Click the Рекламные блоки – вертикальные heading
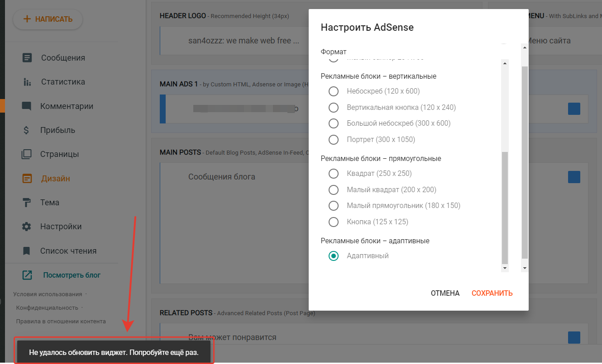602x364 pixels. (x=378, y=76)
